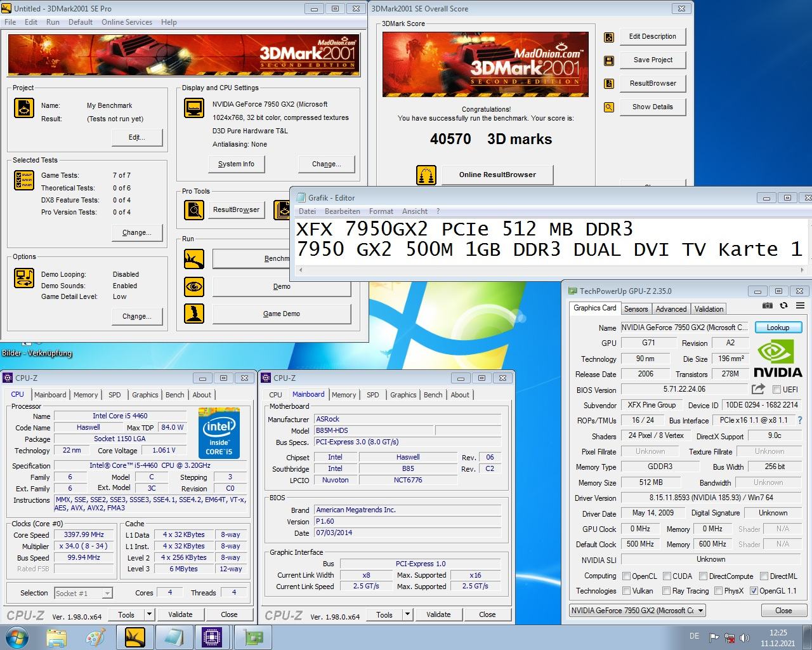Click the Lookup button in GPU-Z
Viewport: 812px width, 650px height.
click(x=778, y=328)
